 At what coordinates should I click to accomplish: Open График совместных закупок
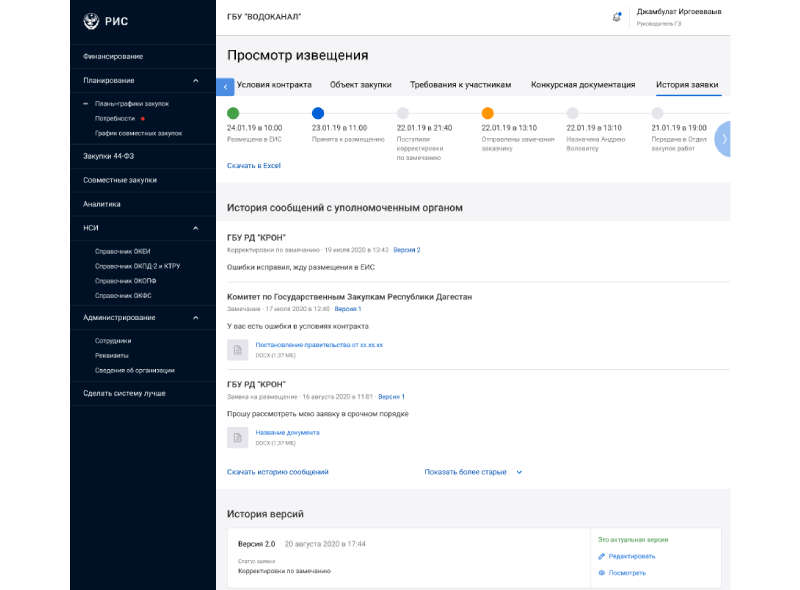pyautogui.click(x=138, y=133)
